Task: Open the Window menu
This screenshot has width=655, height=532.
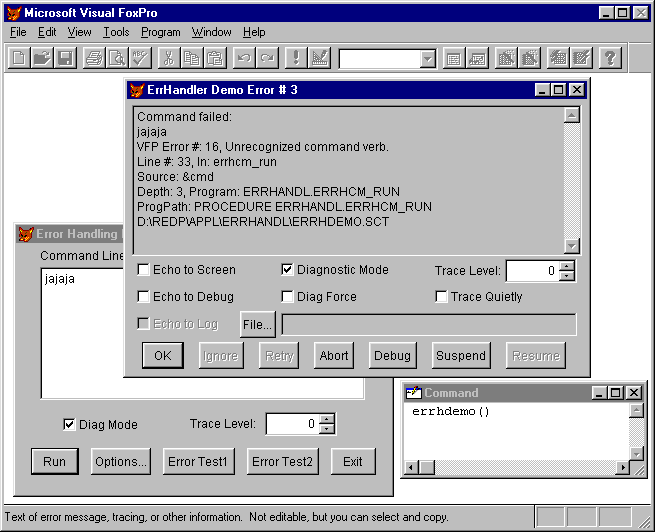Action: pos(211,32)
